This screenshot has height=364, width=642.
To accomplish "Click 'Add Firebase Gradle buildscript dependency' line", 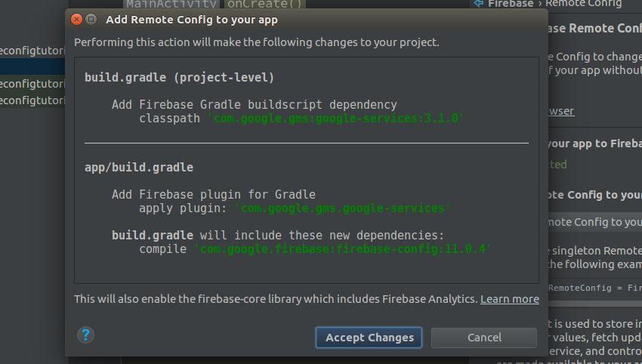I will (255, 105).
